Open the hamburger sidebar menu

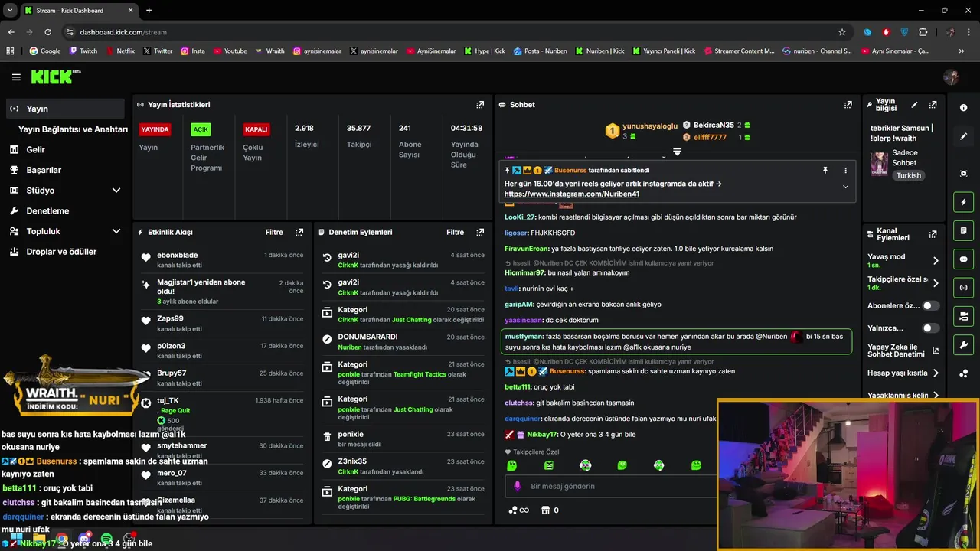16,77
